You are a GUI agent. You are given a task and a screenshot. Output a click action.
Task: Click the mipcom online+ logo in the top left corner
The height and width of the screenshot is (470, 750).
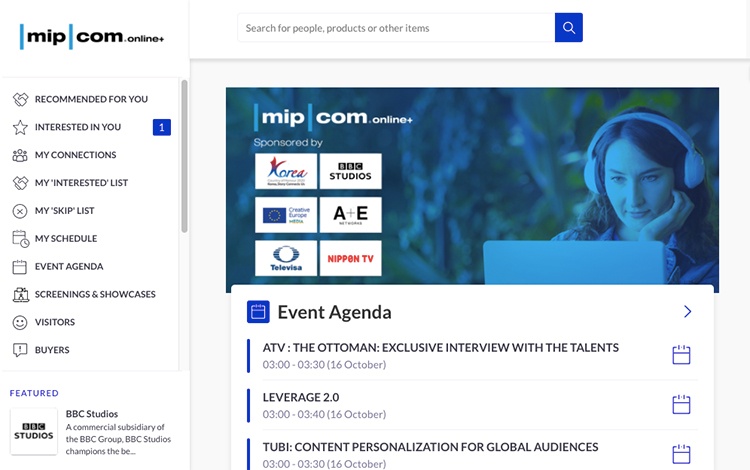(92, 36)
